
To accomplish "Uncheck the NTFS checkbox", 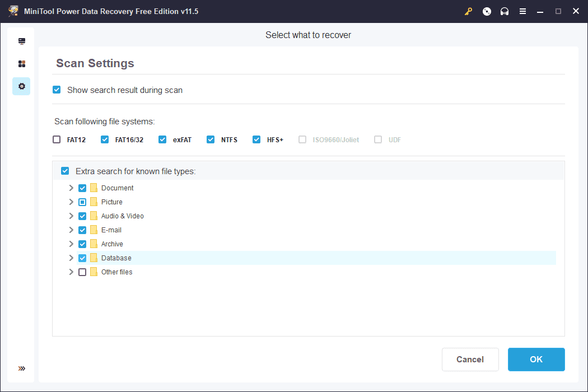I will (211, 139).
